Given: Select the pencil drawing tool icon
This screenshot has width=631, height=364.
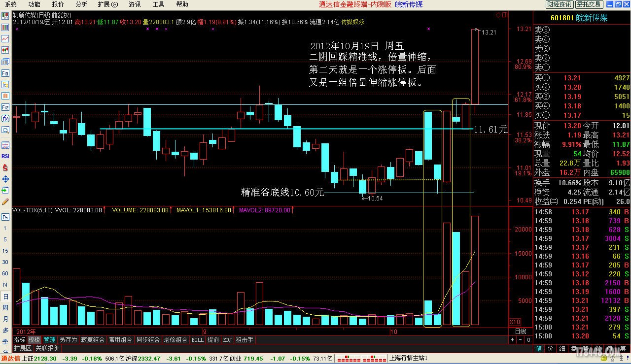Looking at the screenshot, I should coord(5,201).
